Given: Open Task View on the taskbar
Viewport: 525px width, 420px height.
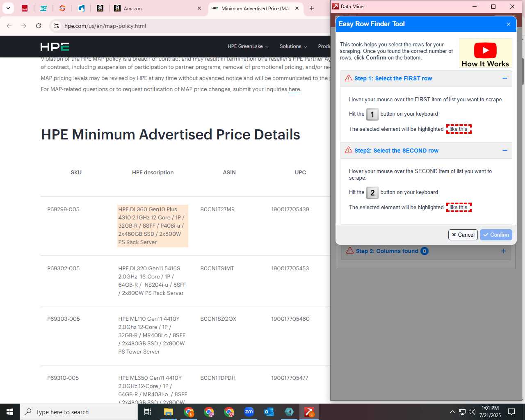Looking at the screenshot, I should click(x=148, y=412).
